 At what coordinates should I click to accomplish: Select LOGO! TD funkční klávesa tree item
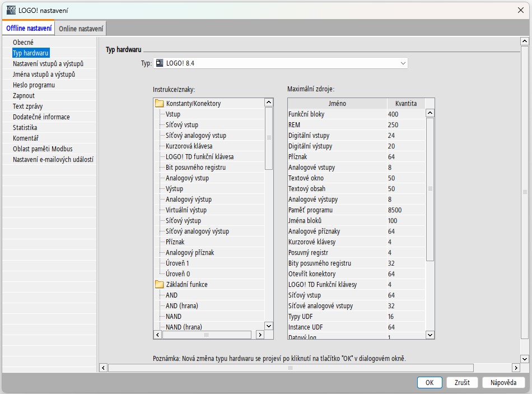tap(199, 156)
